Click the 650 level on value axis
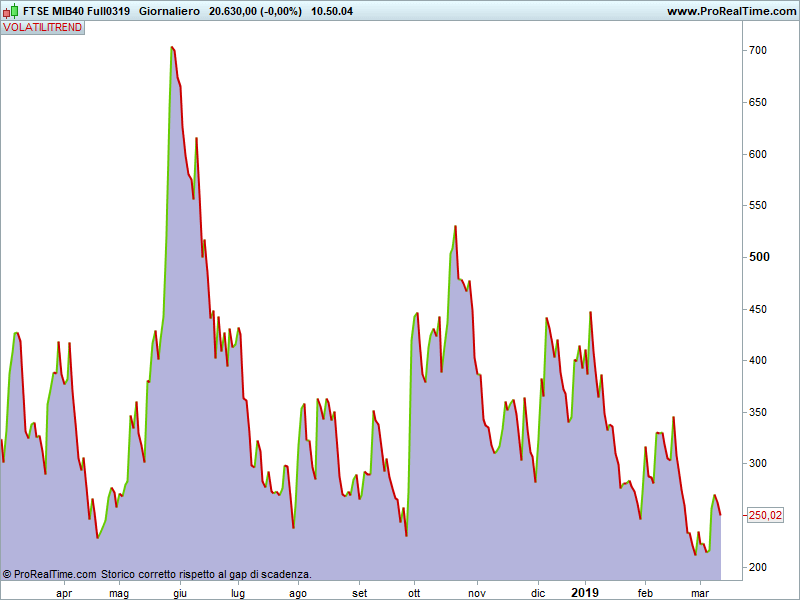 (x=758, y=103)
